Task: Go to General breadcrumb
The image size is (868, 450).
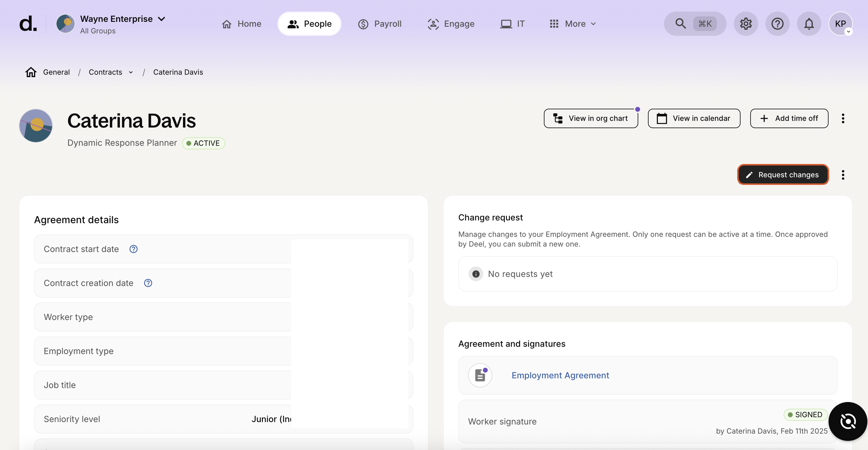Action: (56, 72)
